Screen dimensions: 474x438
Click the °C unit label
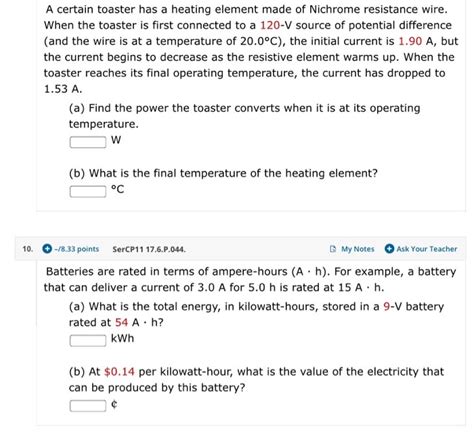pos(117,190)
